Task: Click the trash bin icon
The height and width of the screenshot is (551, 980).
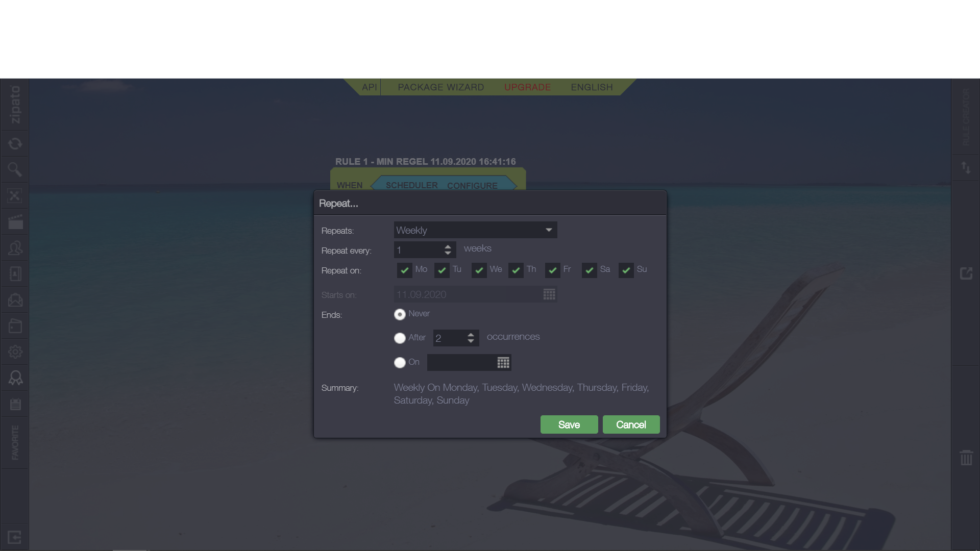Action: (x=966, y=458)
